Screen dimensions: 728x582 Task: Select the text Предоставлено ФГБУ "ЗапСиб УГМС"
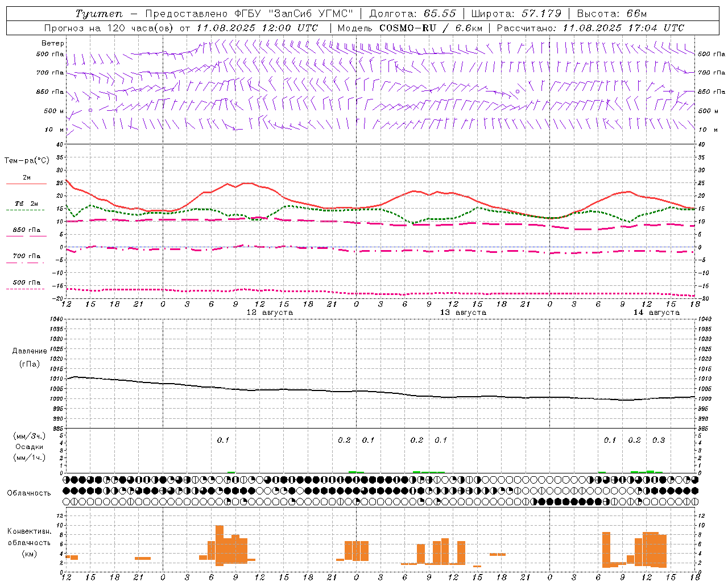(x=249, y=14)
